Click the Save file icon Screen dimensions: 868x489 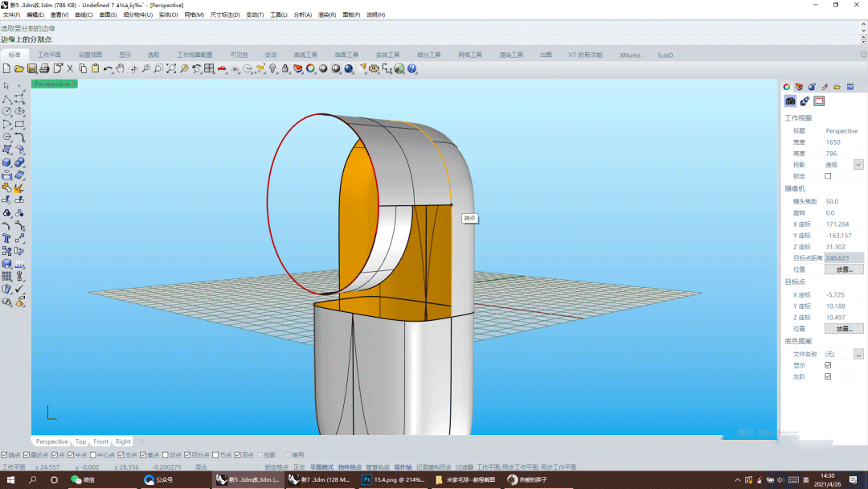tap(32, 69)
